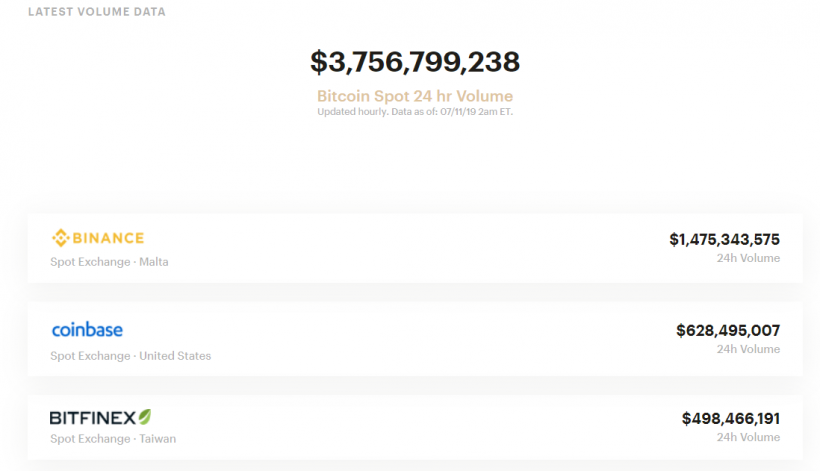Click 24h Volume label under Bitfinex amount
This screenshot has width=820, height=471.
pos(748,437)
